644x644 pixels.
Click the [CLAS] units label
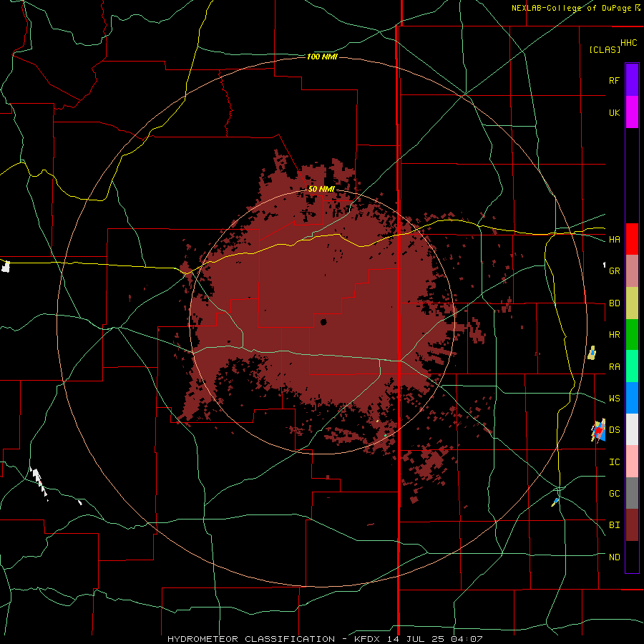[605, 49]
